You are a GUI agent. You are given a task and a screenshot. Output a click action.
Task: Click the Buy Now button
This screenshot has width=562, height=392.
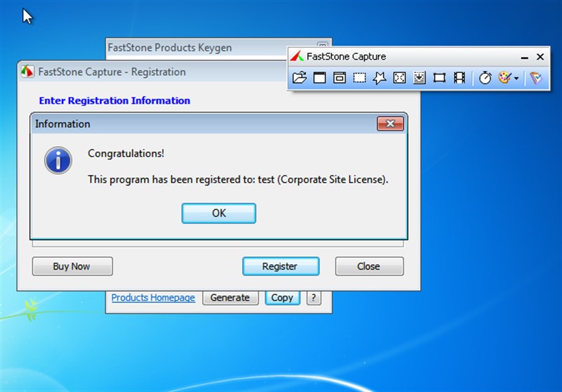[x=72, y=266]
